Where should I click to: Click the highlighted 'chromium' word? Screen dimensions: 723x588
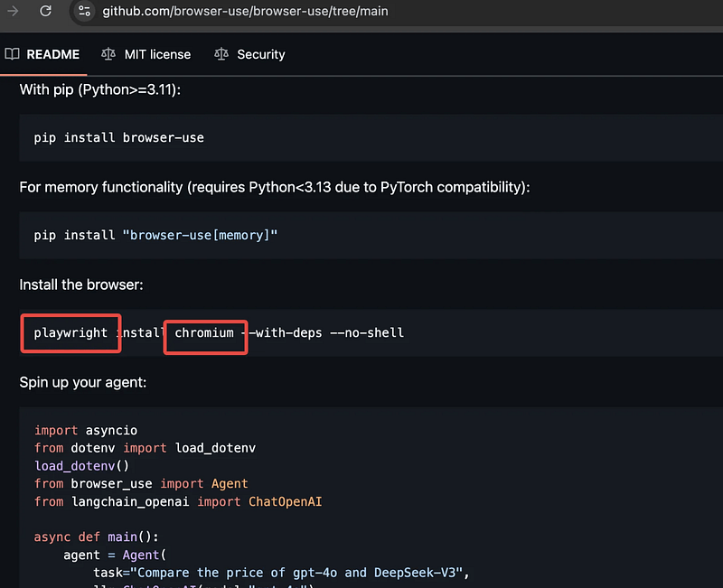coord(204,332)
